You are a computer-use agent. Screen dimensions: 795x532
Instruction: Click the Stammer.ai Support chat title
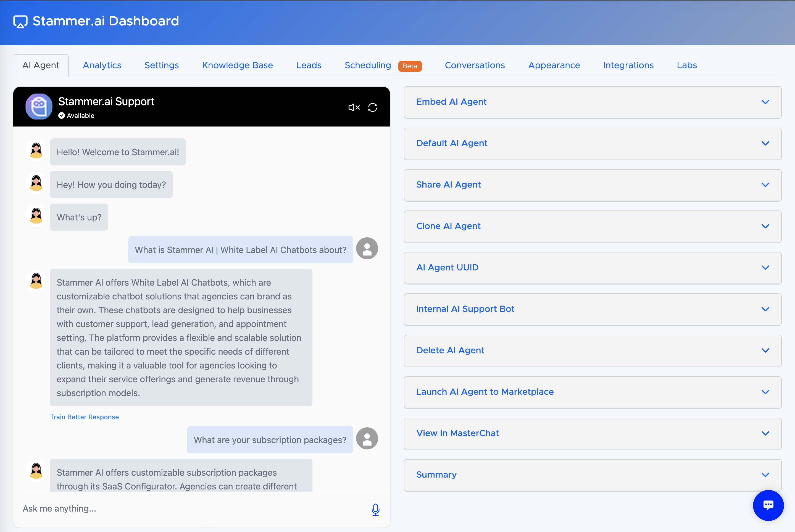[x=106, y=101]
